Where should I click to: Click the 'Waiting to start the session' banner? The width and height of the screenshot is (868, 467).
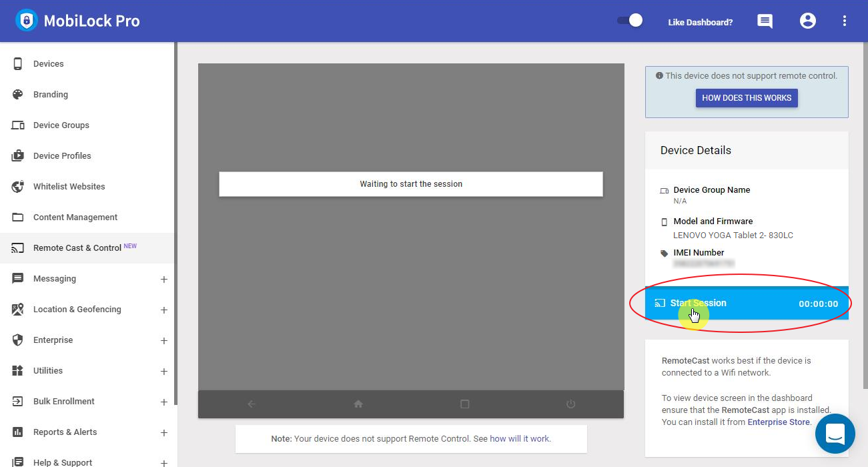pyautogui.click(x=411, y=184)
